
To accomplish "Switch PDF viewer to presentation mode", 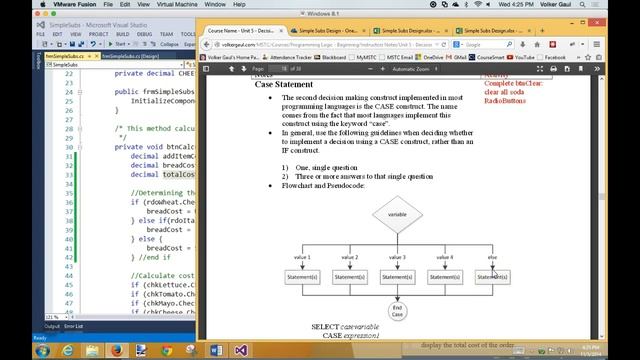I will [540, 69].
